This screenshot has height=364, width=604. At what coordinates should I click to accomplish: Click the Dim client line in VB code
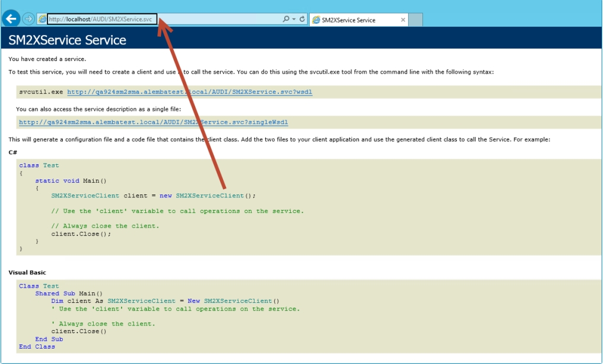(164, 301)
